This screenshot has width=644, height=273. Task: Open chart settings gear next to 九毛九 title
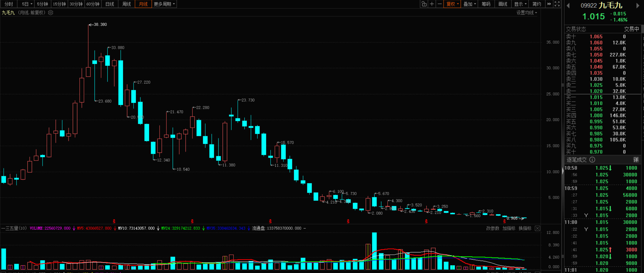point(51,13)
